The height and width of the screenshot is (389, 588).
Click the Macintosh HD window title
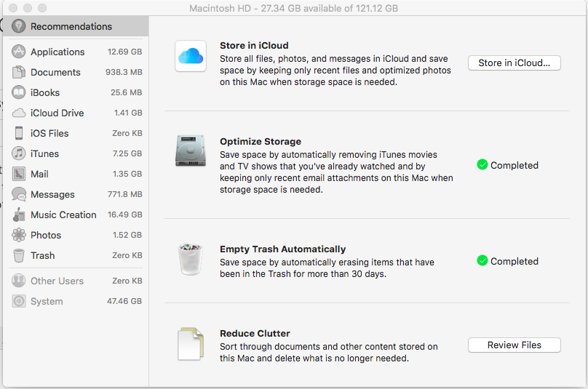point(293,8)
